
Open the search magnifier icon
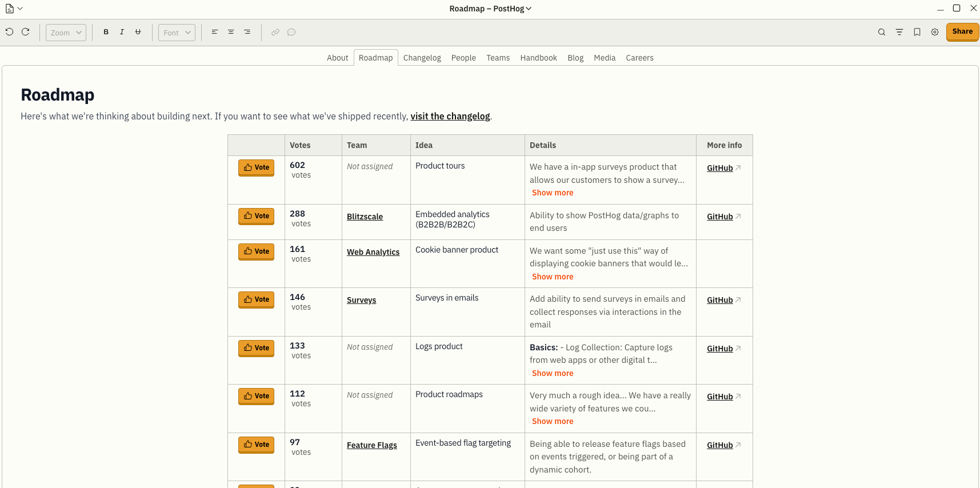coord(882,32)
